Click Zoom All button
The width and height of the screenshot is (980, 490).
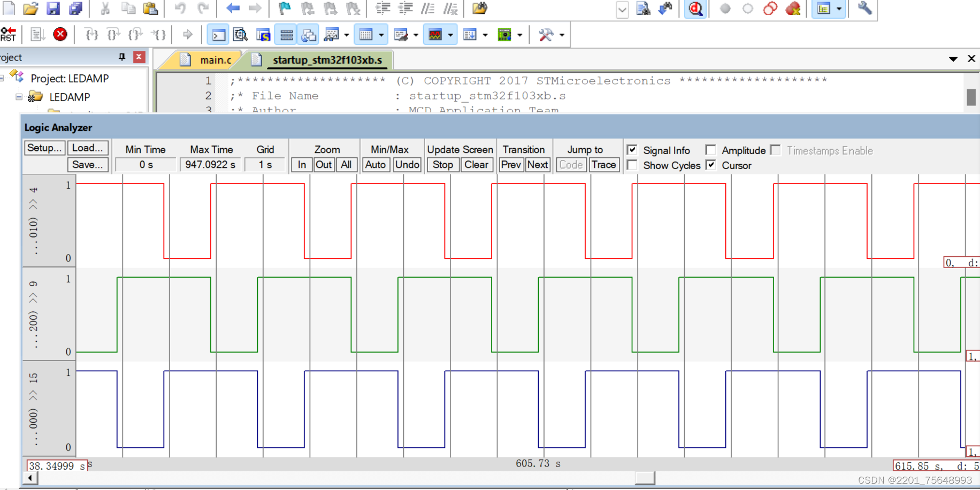pyautogui.click(x=346, y=165)
